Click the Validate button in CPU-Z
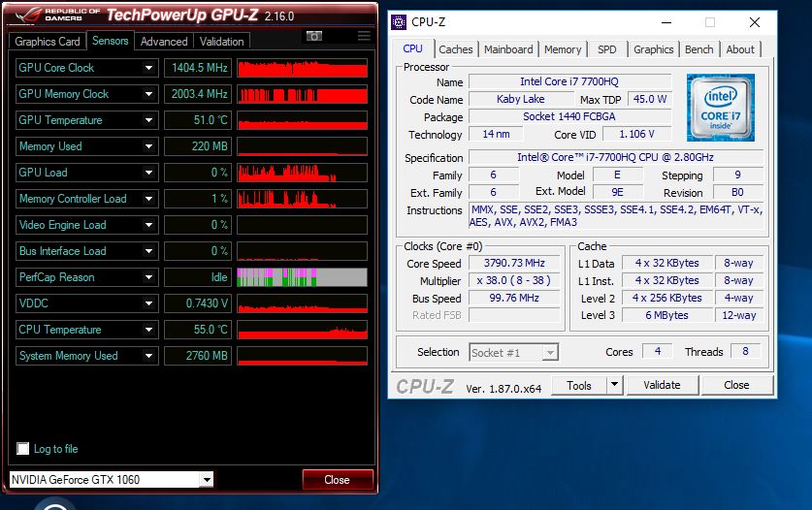 tap(663, 385)
